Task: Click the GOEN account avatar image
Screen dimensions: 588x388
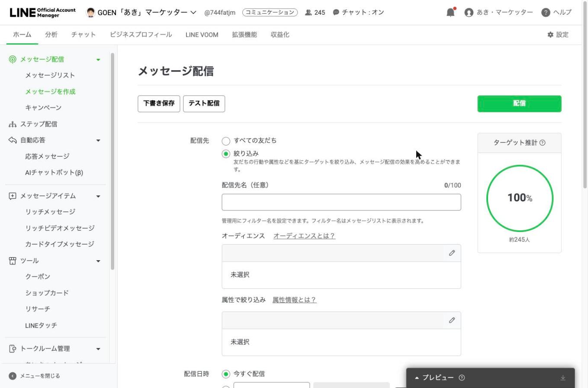Action: tap(90, 12)
